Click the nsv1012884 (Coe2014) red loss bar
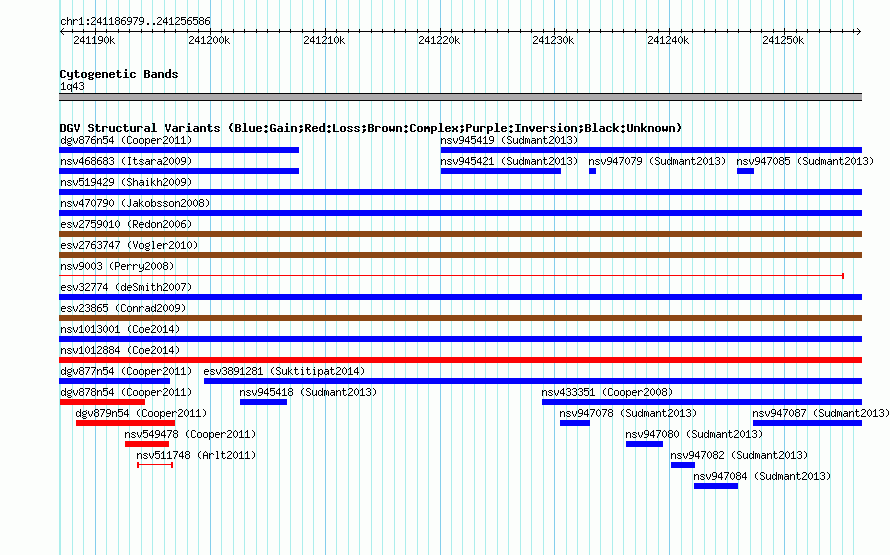The width and height of the screenshot is (890, 555). tap(460, 360)
